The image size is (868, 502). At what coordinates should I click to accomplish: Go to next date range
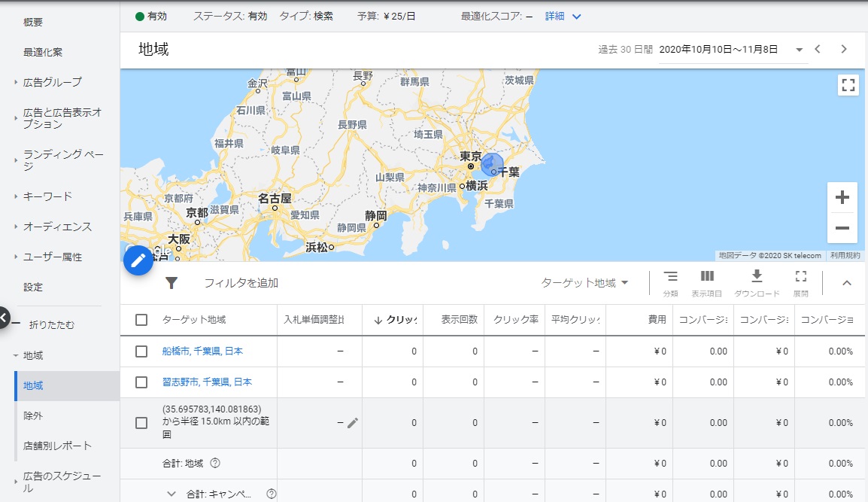pos(844,50)
